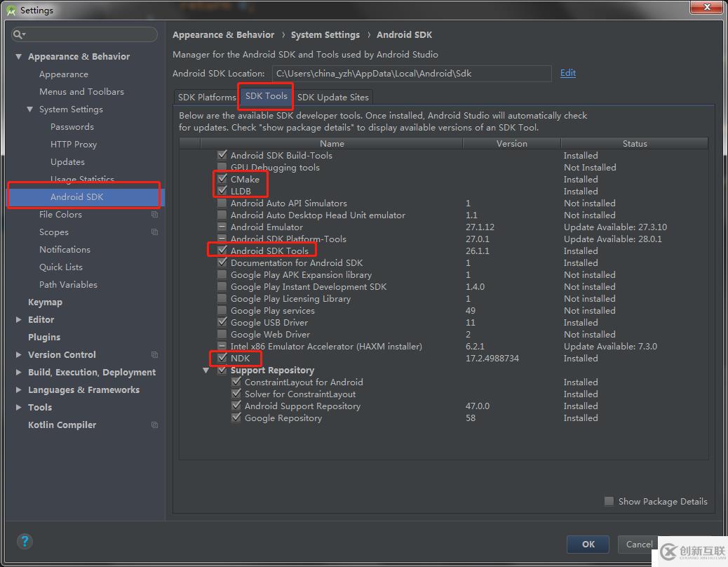Select Path Variables in sidebar
The height and width of the screenshot is (567, 728).
pos(68,285)
